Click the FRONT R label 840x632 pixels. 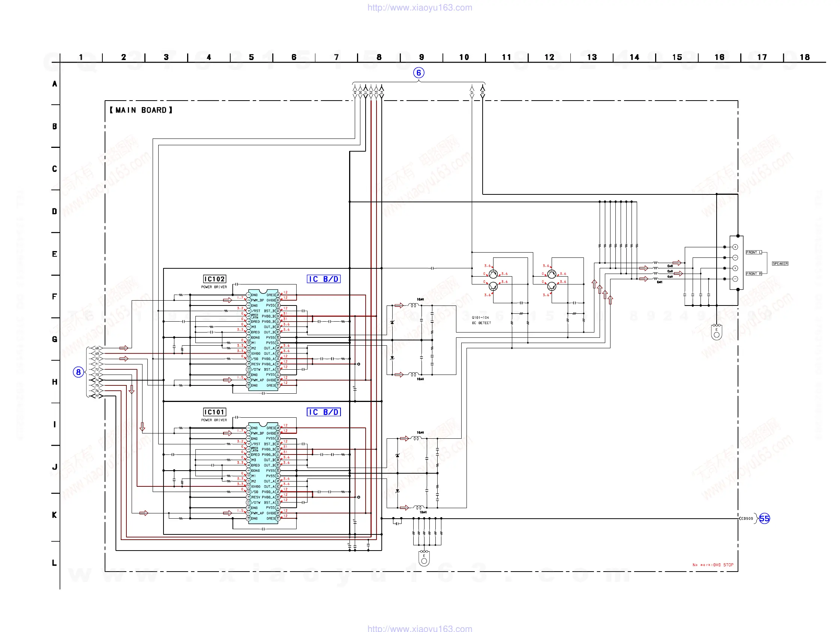(754, 274)
